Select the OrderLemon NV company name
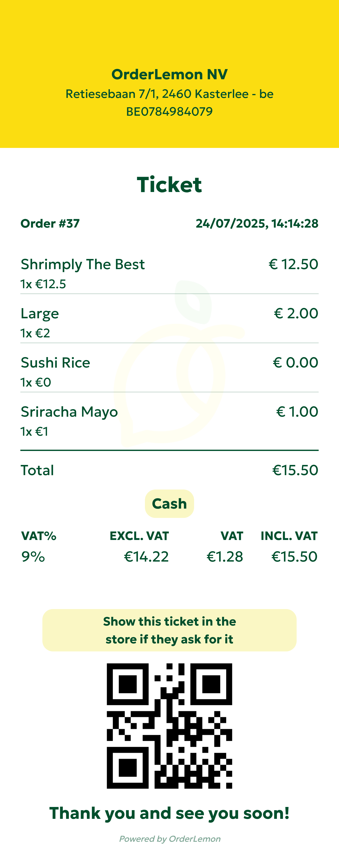The width and height of the screenshot is (339, 868). click(169, 74)
